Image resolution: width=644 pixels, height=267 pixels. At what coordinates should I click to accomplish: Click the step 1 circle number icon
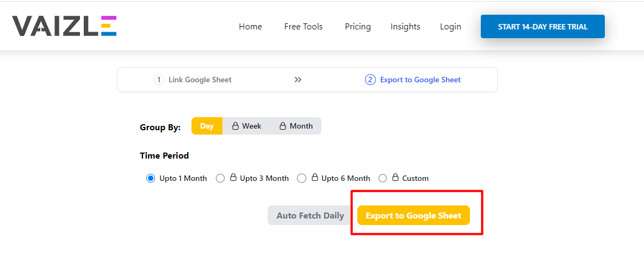coord(158,80)
